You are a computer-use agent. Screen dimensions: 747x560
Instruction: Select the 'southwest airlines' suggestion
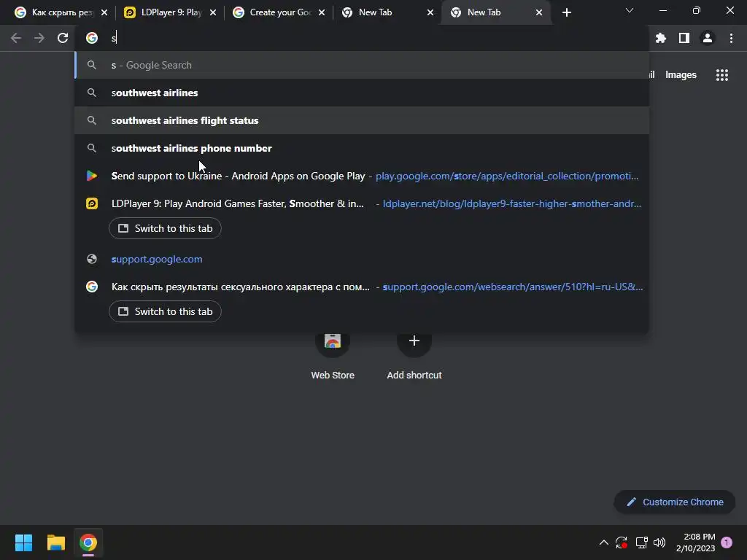tap(362, 93)
